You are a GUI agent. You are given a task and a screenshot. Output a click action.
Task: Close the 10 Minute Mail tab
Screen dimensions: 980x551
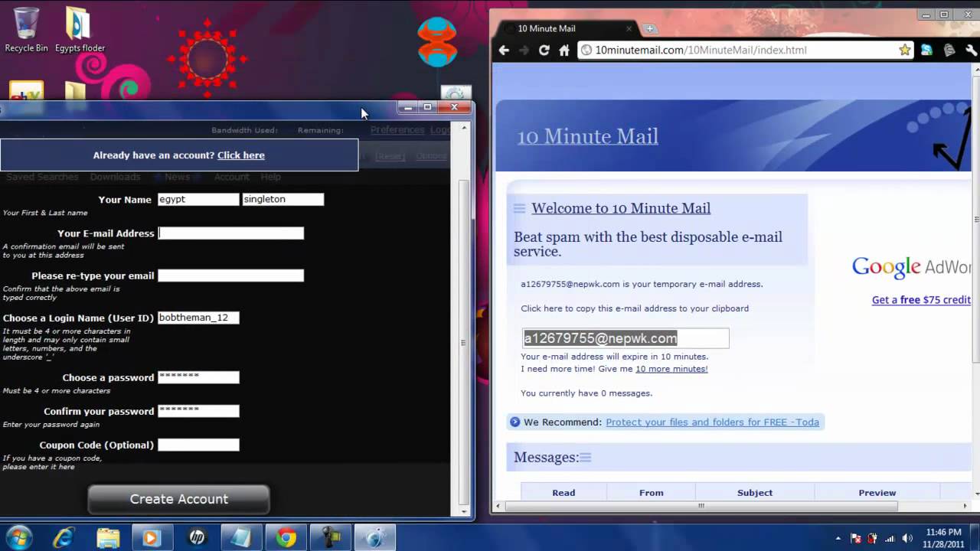629,28
